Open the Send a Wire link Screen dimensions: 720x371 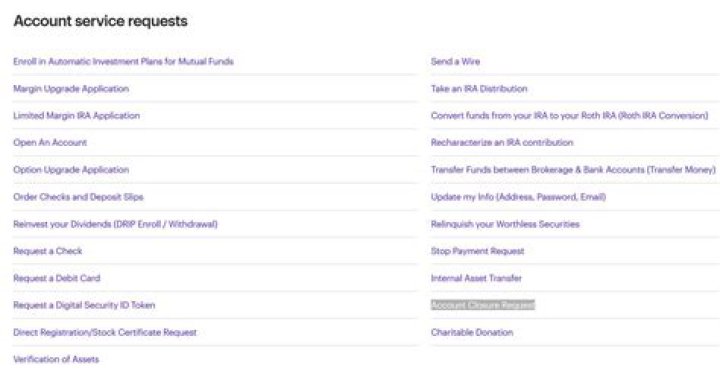pyautogui.click(x=455, y=62)
